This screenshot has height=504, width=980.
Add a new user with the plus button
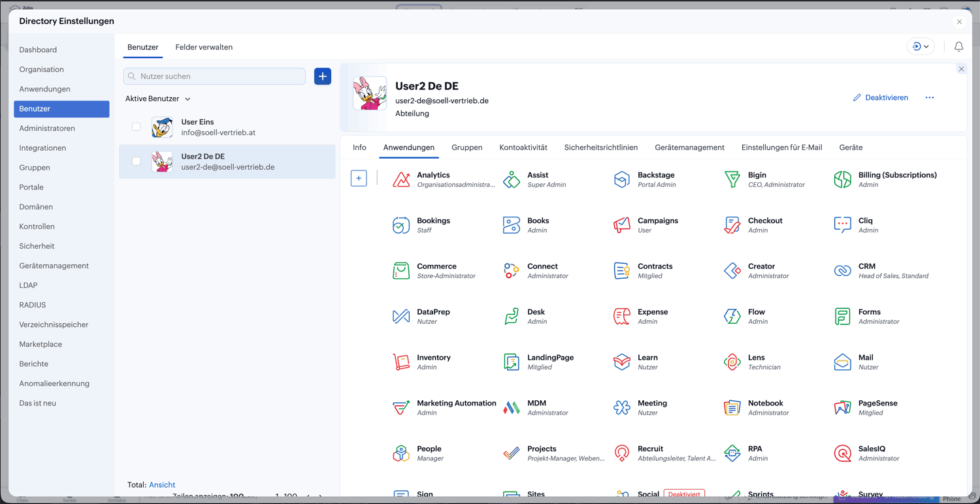(x=323, y=76)
